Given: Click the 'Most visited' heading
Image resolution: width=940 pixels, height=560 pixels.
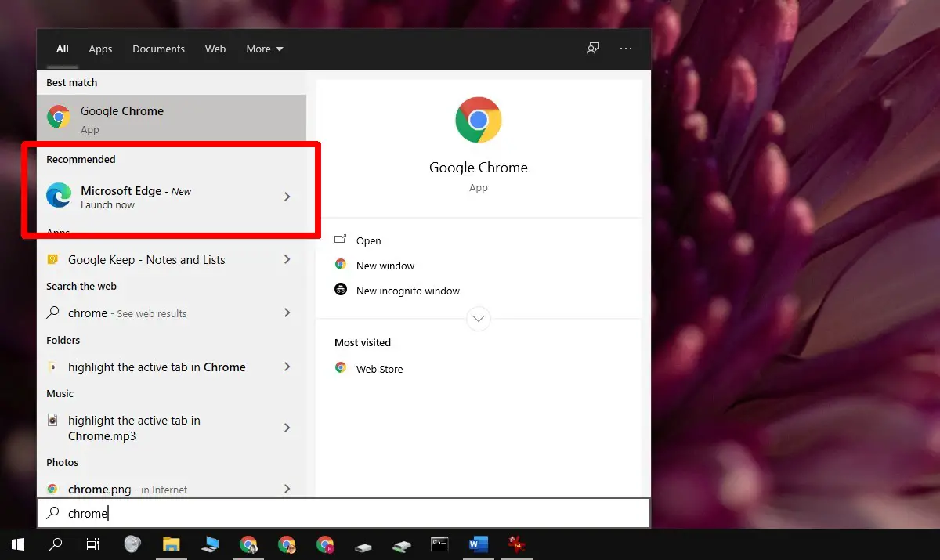Looking at the screenshot, I should click(x=363, y=342).
